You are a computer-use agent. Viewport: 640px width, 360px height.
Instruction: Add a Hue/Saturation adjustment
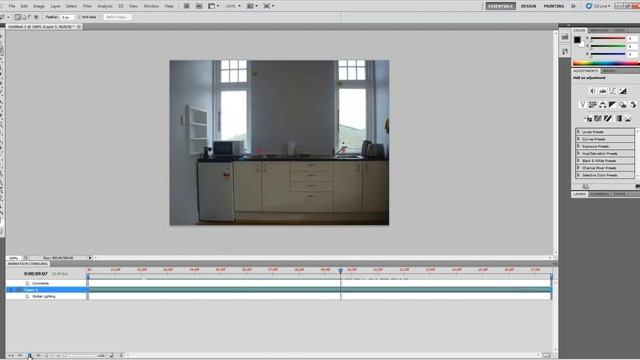click(593, 105)
